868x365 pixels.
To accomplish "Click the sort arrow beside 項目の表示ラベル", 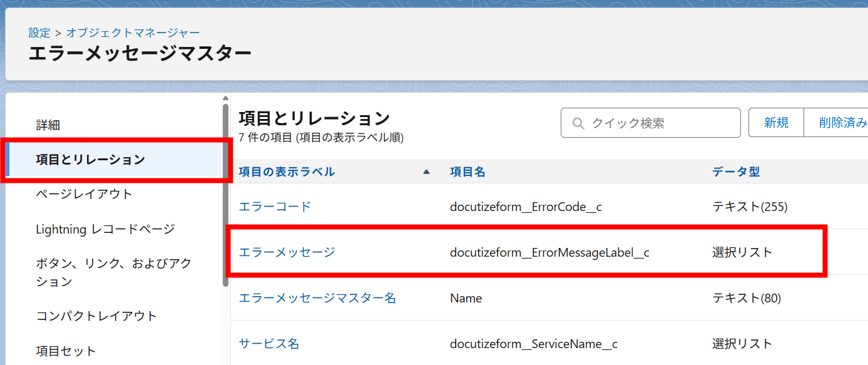I will [x=426, y=172].
